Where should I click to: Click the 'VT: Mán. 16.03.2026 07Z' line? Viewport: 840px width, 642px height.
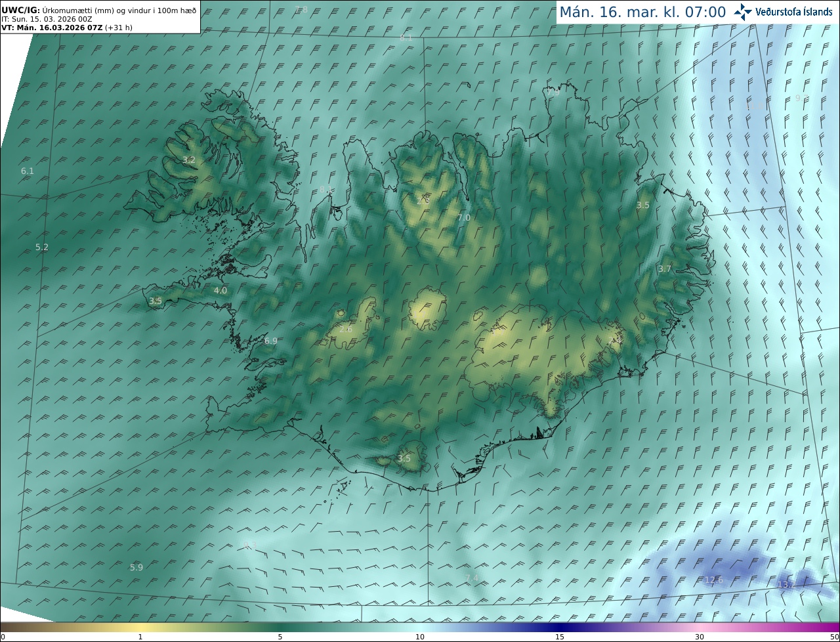[67, 28]
